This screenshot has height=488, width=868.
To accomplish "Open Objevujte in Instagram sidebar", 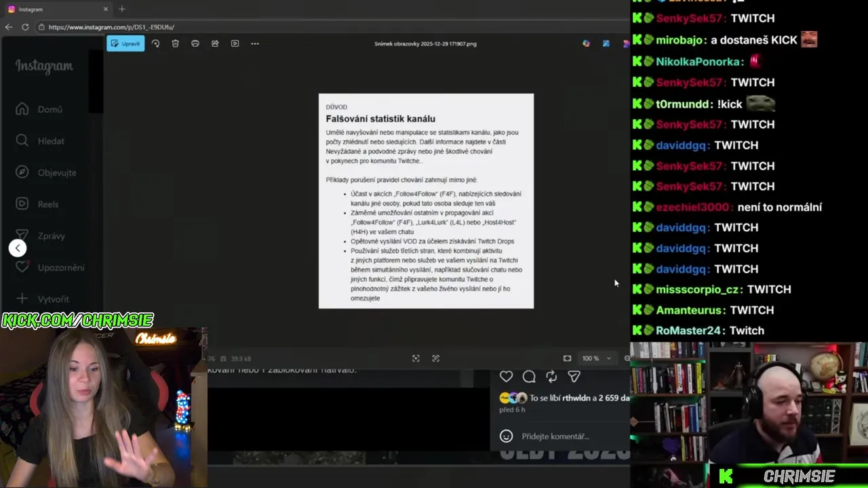I will (47, 173).
